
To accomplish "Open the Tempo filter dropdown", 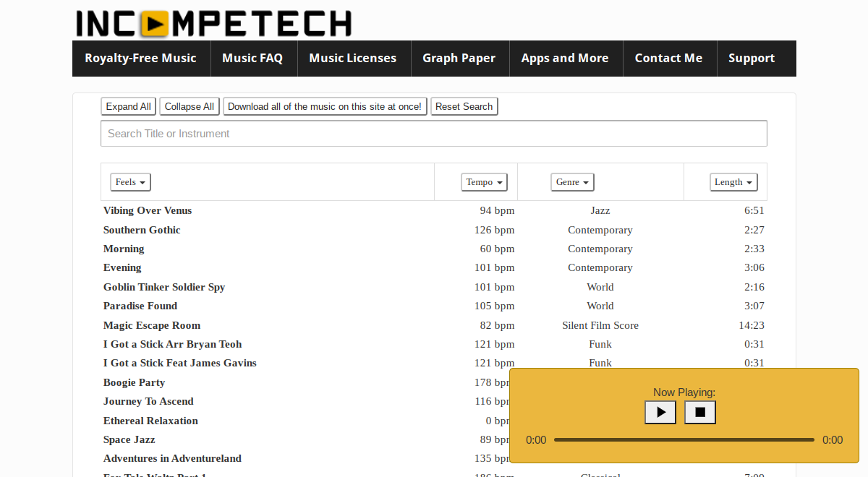I will tap(484, 182).
